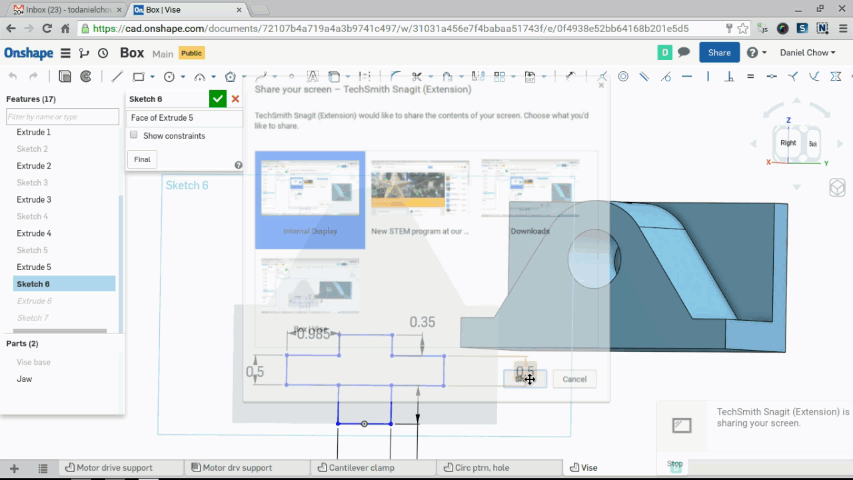Open the isometric view cube options

pyautogui.click(x=837, y=188)
